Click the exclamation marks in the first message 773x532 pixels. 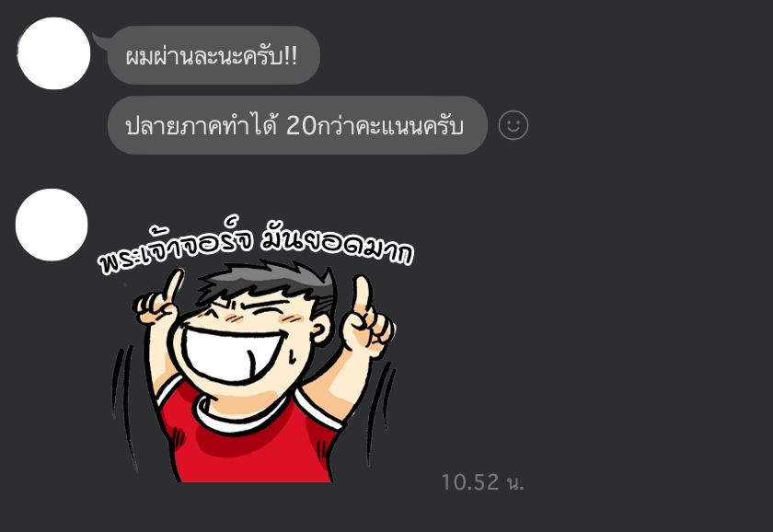(291, 55)
